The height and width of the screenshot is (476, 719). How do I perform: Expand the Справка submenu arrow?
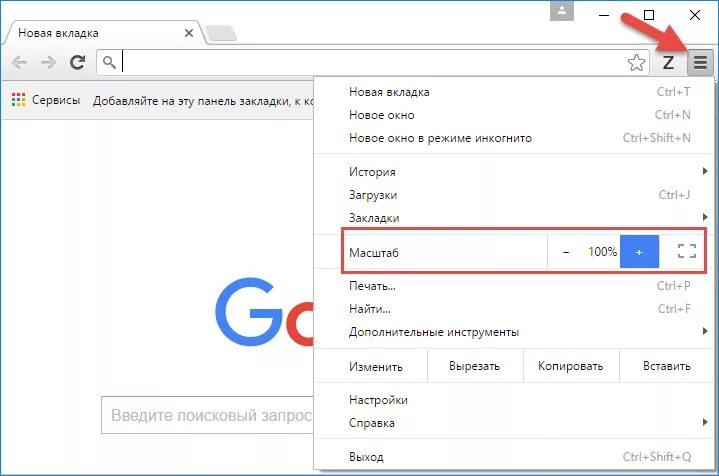705,422
